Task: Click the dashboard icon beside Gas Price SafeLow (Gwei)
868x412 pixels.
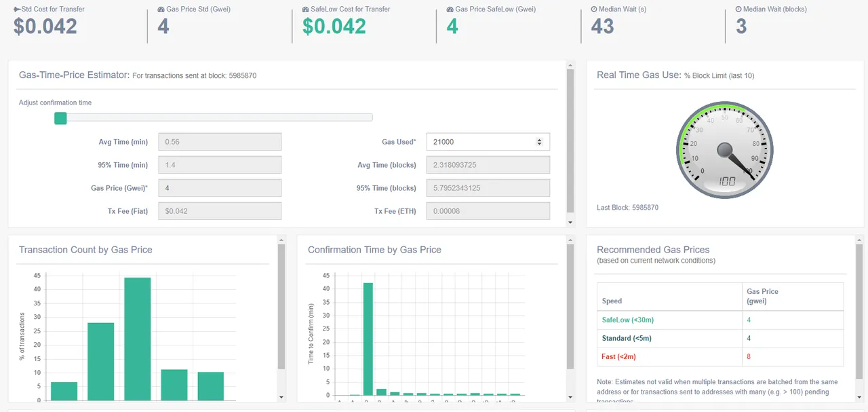Action: 450,10
